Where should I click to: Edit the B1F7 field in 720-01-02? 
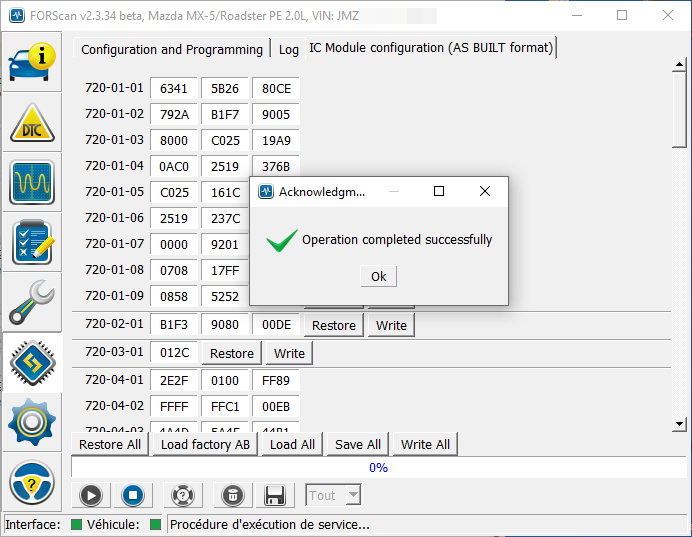pos(225,115)
